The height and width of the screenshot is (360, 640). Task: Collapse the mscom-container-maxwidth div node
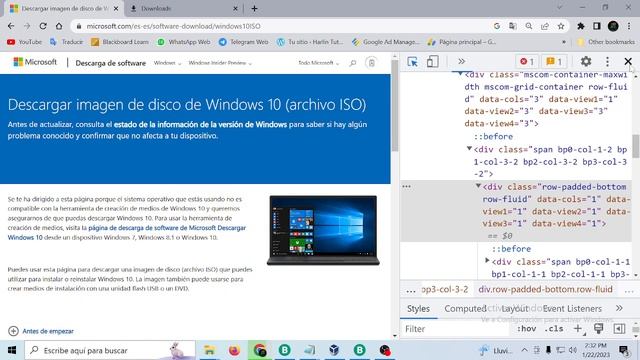(x=460, y=74)
